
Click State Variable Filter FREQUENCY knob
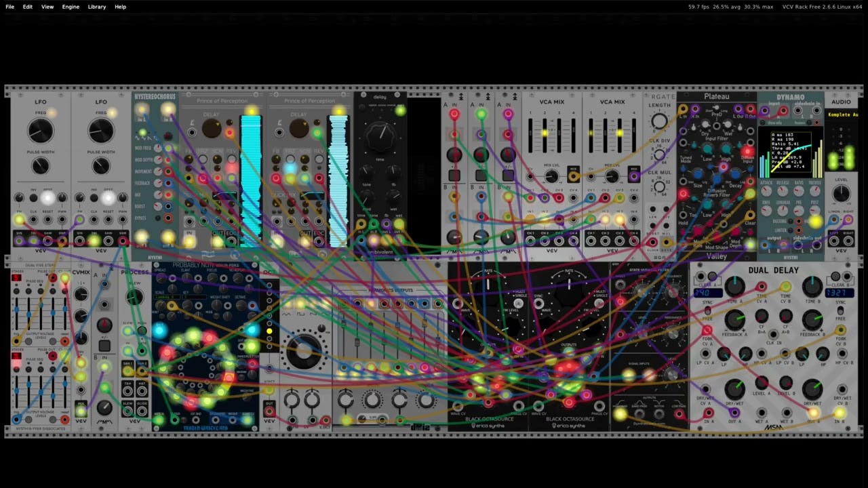pyautogui.click(x=673, y=291)
